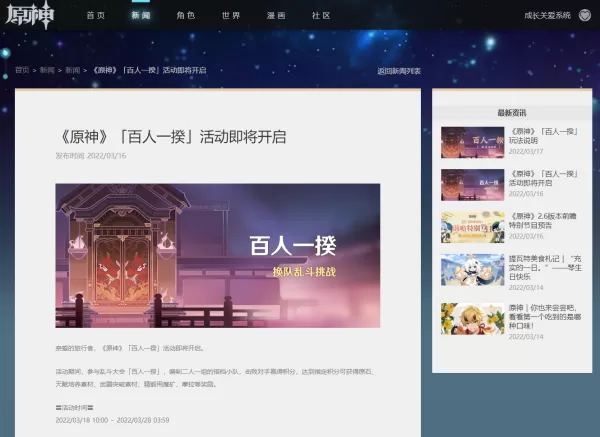The height and width of the screenshot is (437, 600).
Task: Click the 最新资讯 sidebar heading
Action: tap(512, 113)
